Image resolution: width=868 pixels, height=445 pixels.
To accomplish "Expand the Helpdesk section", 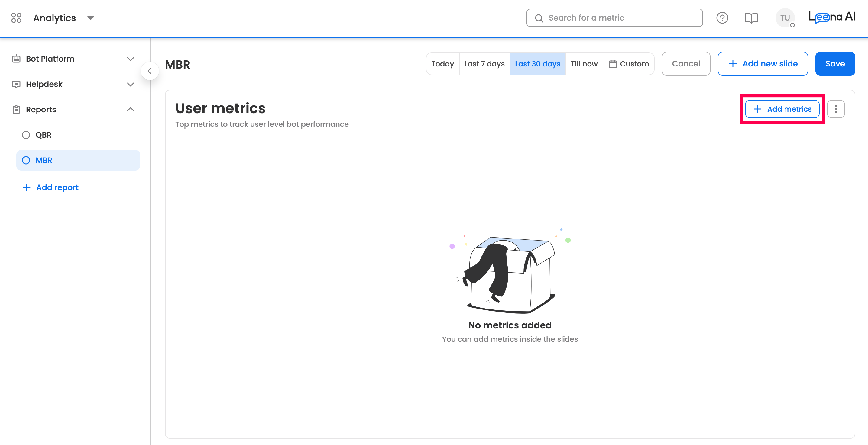I will click(x=130, y=84).
